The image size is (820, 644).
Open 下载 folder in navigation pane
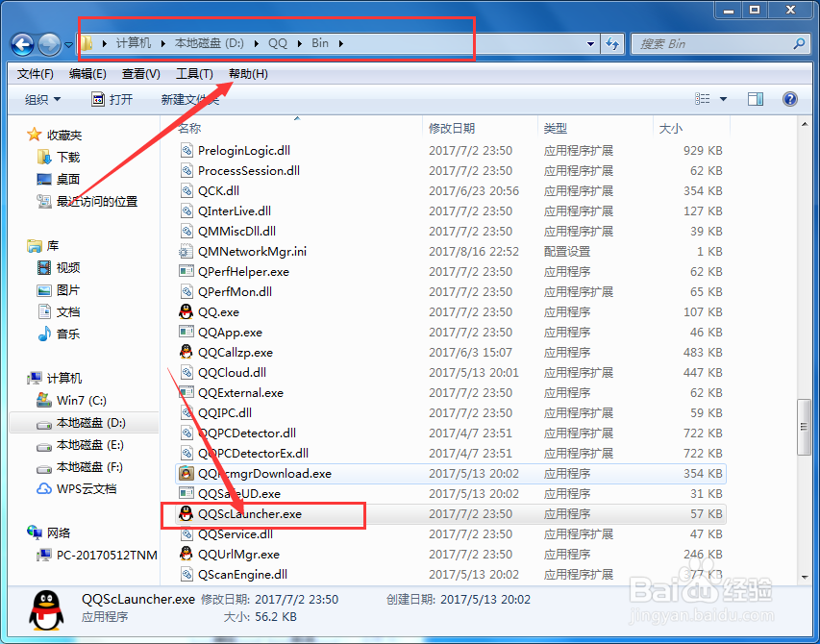tap(68, 157)
